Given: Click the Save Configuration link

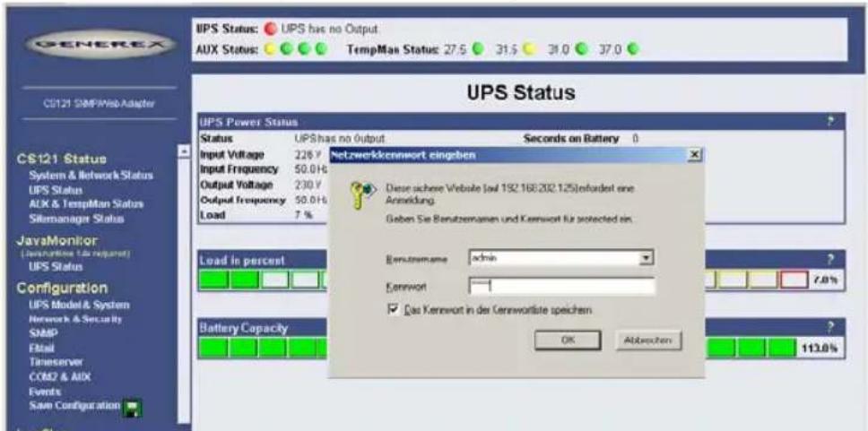Looking at the screenshot, I should (74, 406).
